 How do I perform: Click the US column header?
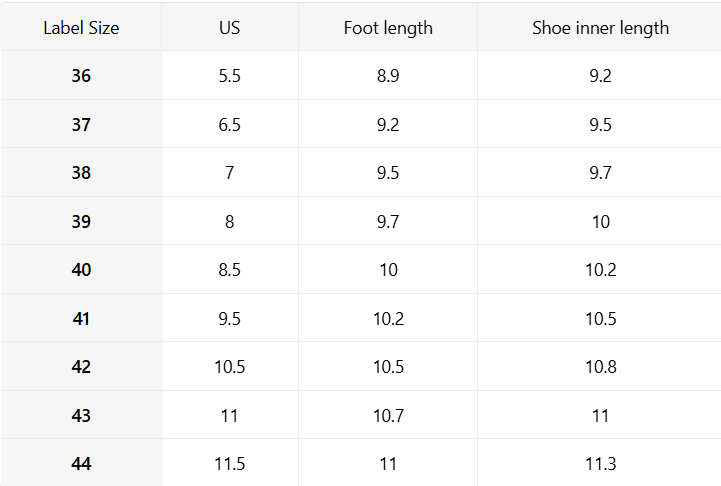pos(229,28)
